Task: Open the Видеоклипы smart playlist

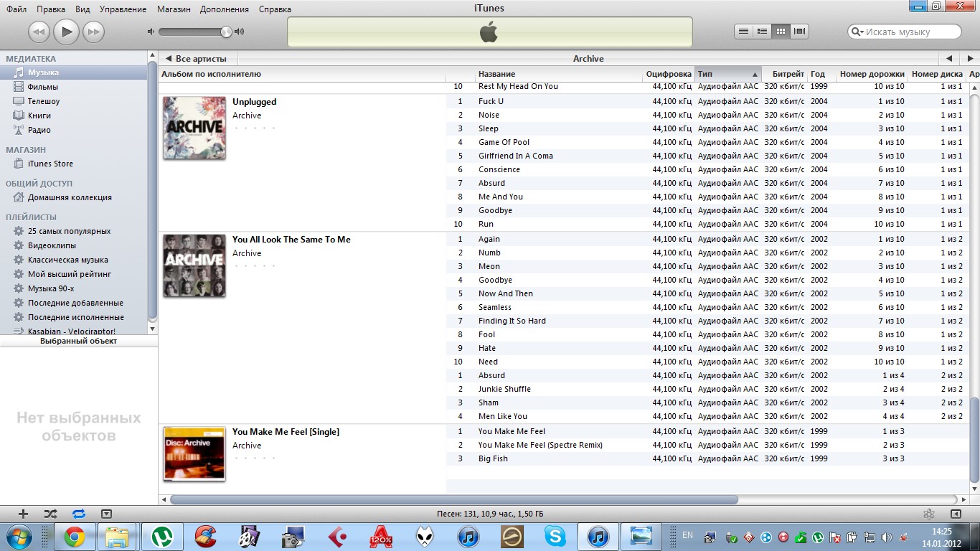Action: (52, 245)
